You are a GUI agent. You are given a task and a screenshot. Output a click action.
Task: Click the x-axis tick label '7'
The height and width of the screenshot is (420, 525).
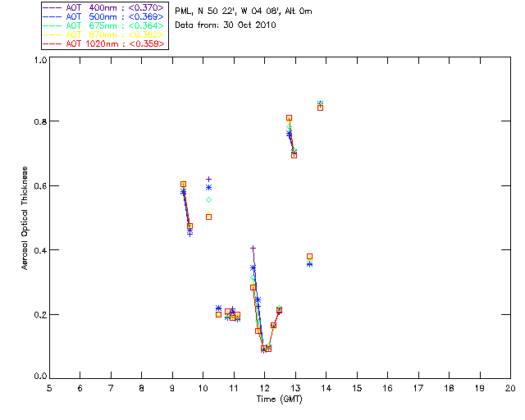(x=111, y=388)
